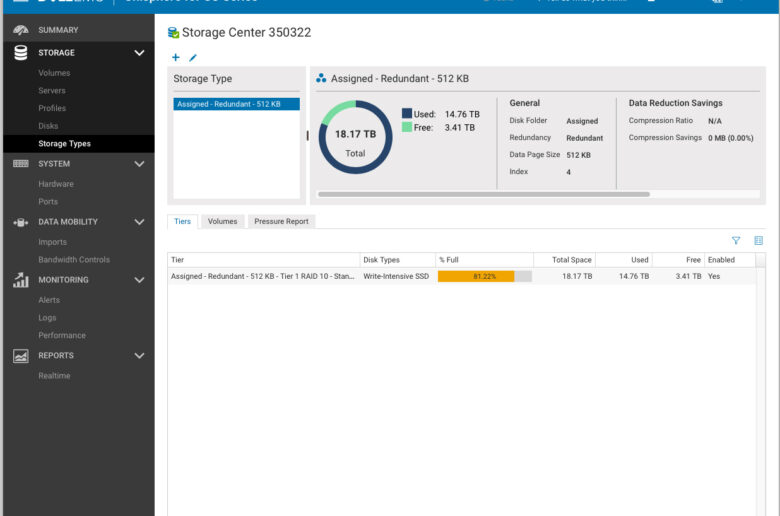Image resolution: width=780 pixels, height=516 pixels.
Task: Click the filter funnel icon
Action: click(736, 241)
